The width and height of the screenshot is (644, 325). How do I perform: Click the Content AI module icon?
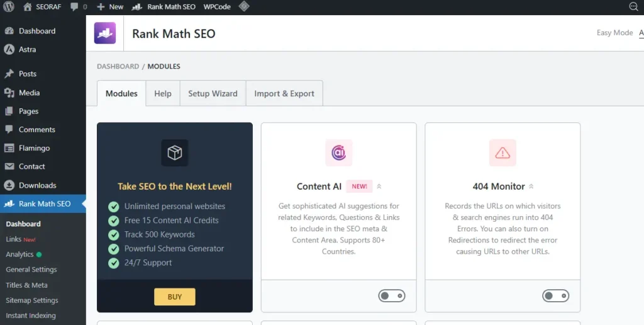click(338, 152)
